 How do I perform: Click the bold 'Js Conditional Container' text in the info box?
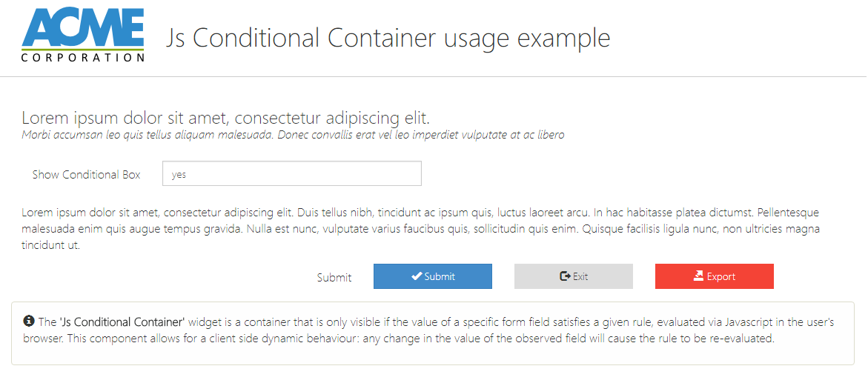coord(122,322)
